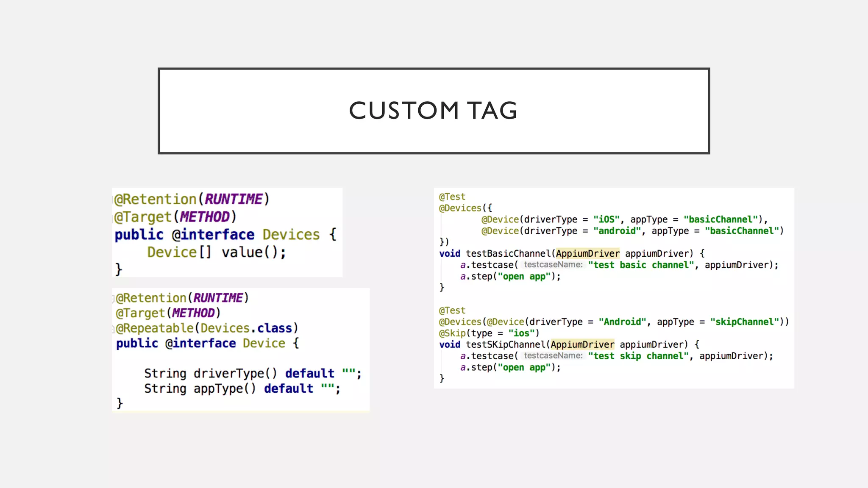Click 'String appType() default' line
Viewport: 868px width, 488px height.
pos(242,389)
